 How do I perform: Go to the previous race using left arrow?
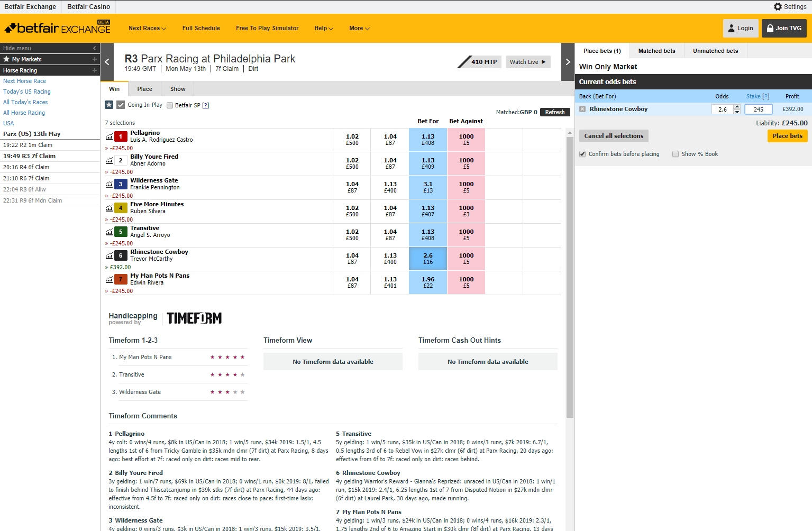click(x=107, y=62)
